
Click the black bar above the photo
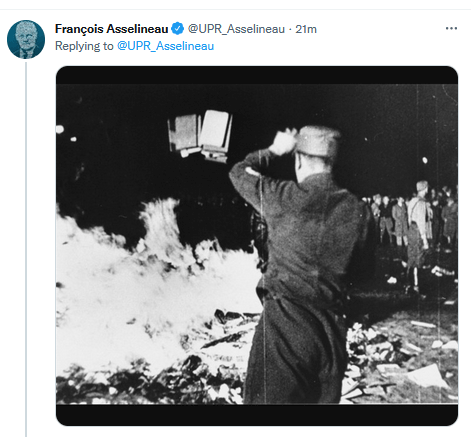click(x=257, y=75)
